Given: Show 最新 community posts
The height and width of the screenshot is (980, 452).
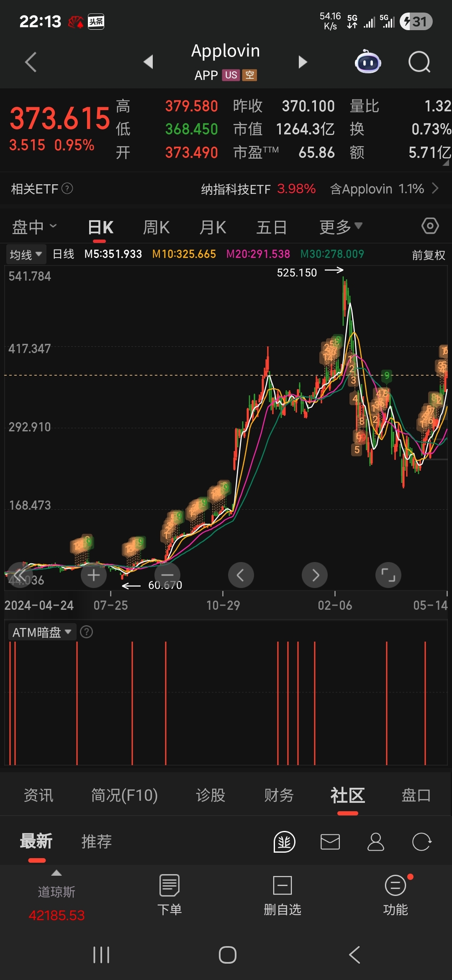Looking at the screenshot, I should 36,841.
